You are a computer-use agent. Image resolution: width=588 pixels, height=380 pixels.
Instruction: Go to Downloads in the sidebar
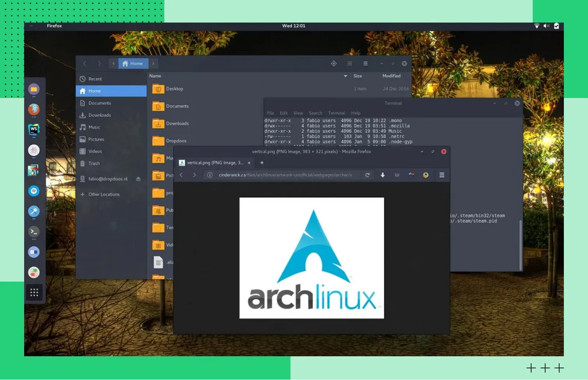pos(100,115)
